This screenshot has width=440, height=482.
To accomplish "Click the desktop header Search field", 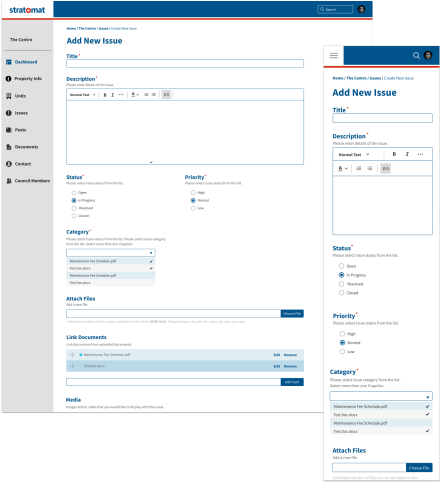I will click(335, 9).
